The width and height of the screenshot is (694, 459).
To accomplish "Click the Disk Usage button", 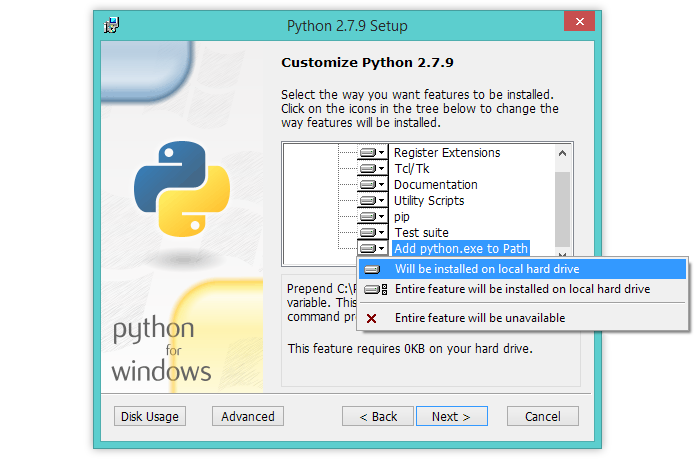I will click(150, 417).
